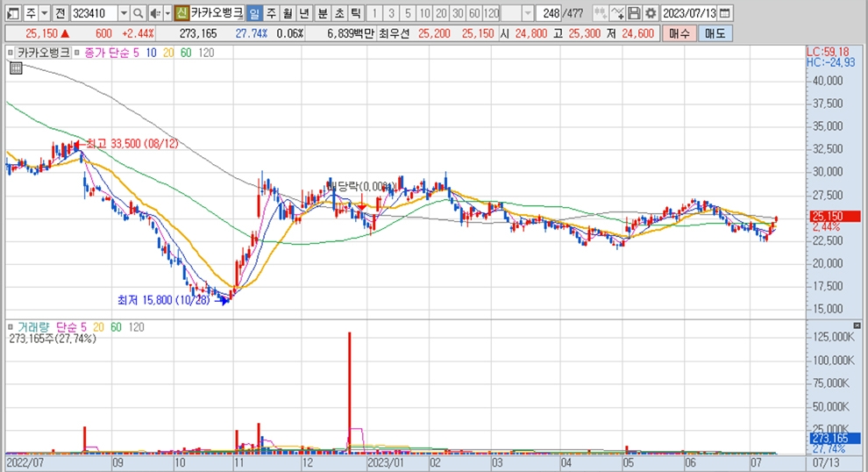Toggle the 거래량 volume indicator marker
Screen dimensions: 868x472
tap(11, 326)
